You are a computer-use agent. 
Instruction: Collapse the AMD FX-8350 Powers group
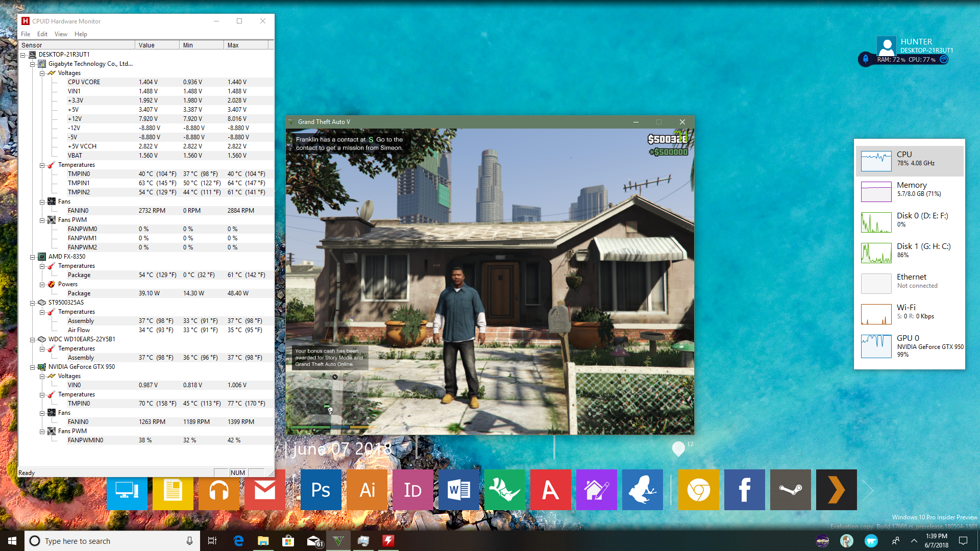pos(42,285)
